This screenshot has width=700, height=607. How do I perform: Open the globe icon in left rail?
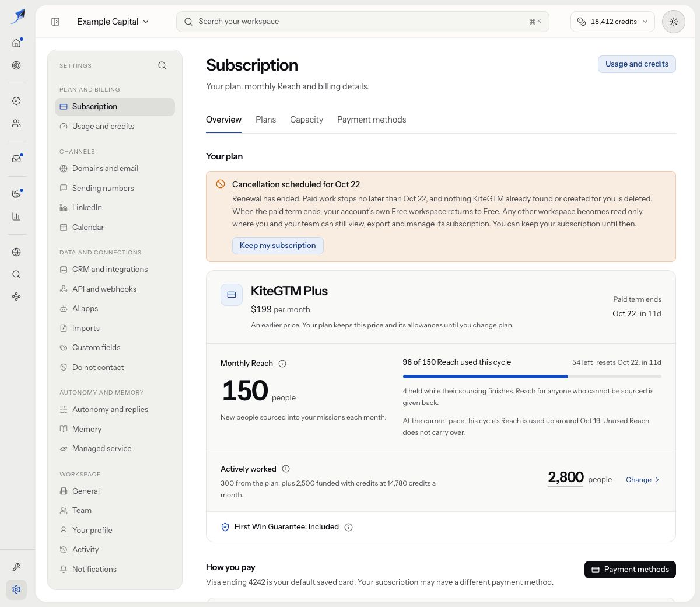point(16,252)
